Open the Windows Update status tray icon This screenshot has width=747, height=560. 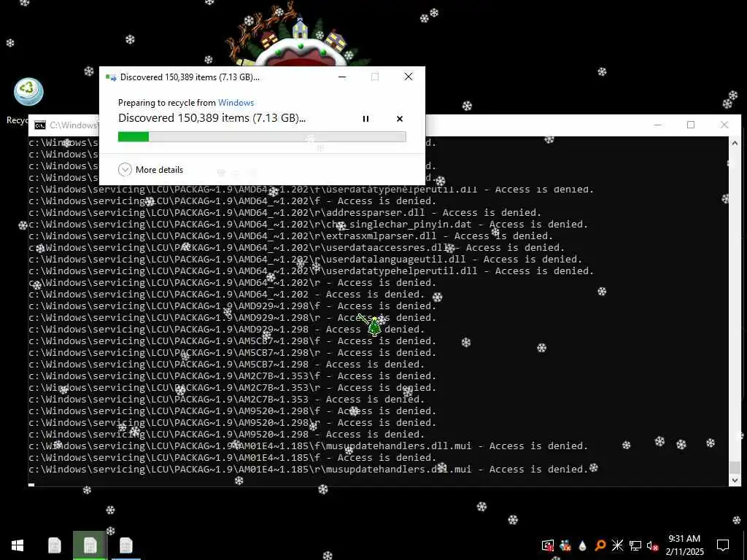pyautogui.click(x=548, y=545)
